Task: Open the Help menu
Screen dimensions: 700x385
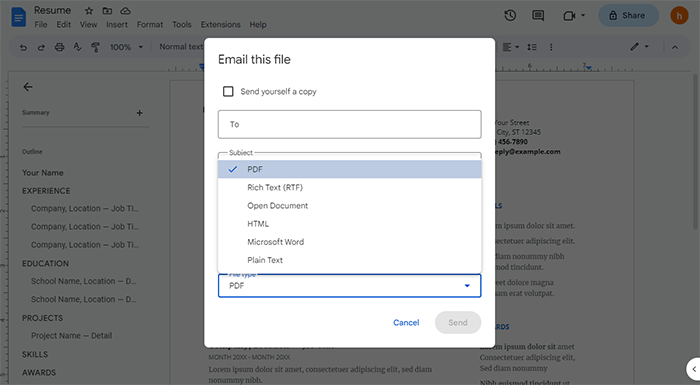Action: point(258,25)
